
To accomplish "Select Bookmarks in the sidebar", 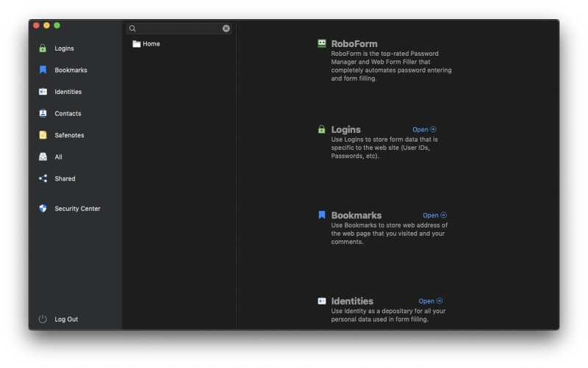I will 71,70.
